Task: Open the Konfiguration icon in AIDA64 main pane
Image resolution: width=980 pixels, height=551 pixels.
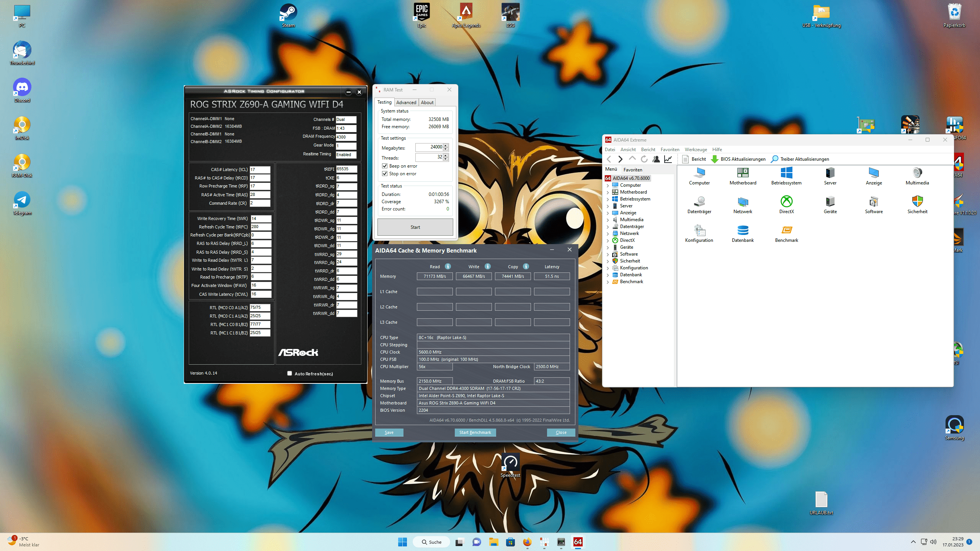Action: 699,233
